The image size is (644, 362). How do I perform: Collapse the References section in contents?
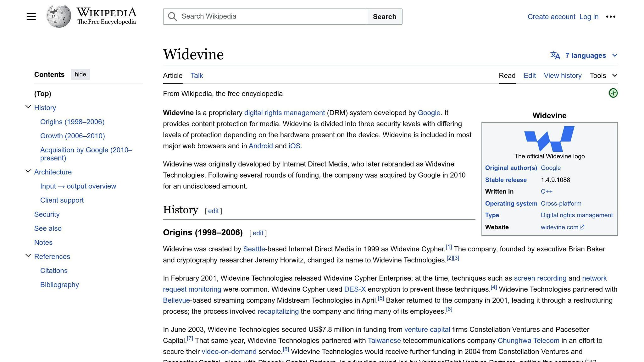tap(28, 256)
